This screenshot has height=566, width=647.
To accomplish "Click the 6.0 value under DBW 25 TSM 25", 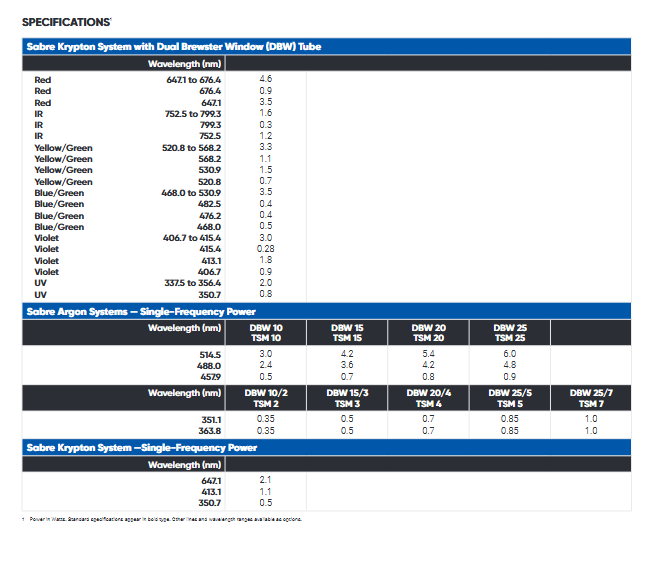I will click(510, 354).
